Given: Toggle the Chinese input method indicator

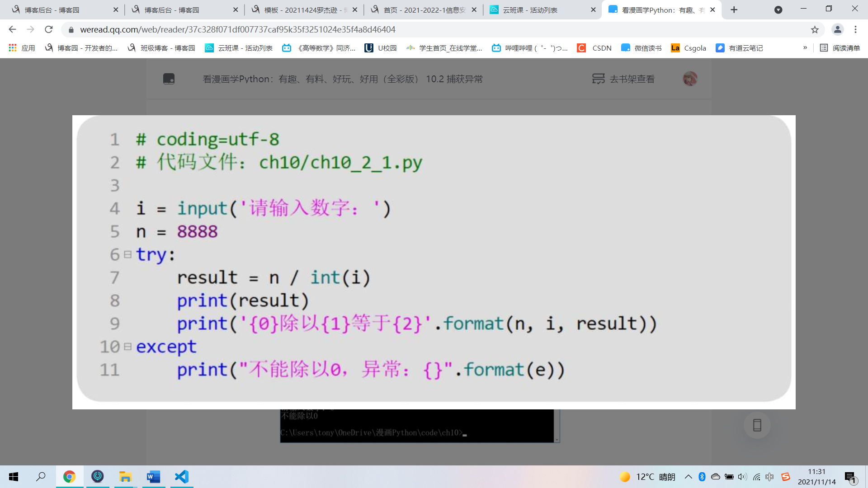Looking at the screenshot, I should tap(769, 477).
